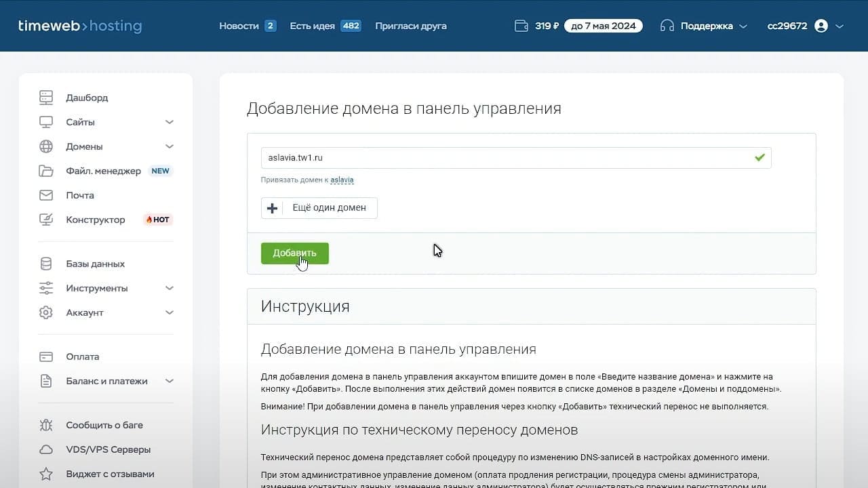This screenshot has width=868, height=488.
Task: Click the reviews widget star icon
Action: pyautogui.click(x=46, y=474)
